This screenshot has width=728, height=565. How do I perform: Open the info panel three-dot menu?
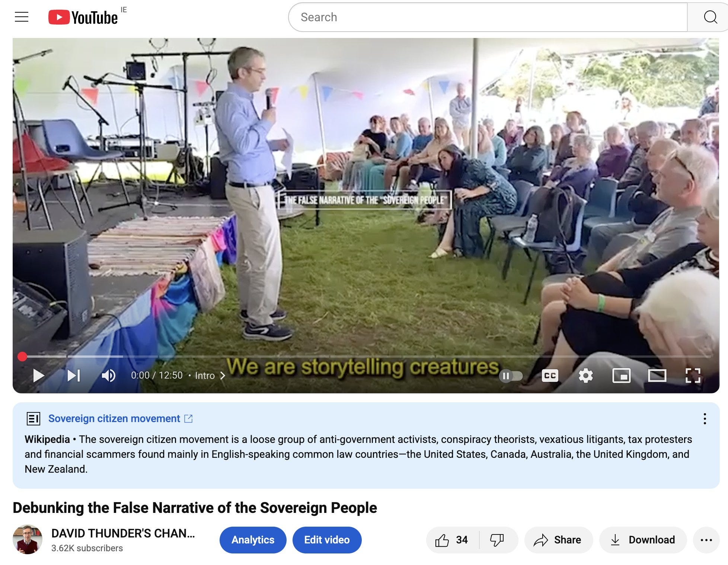point(704,419)
